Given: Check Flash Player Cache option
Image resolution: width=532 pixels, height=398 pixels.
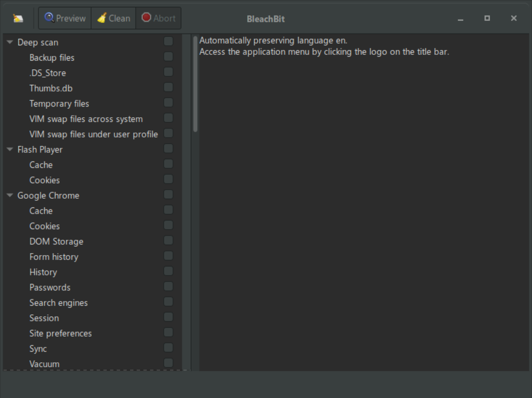Looking at the screenshot, I should point(168,164).
